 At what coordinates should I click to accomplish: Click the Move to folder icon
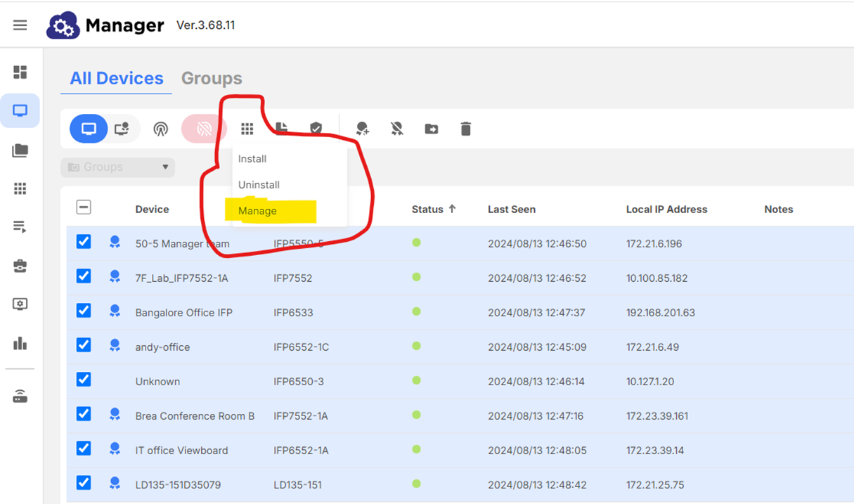(x=432, y=129)
